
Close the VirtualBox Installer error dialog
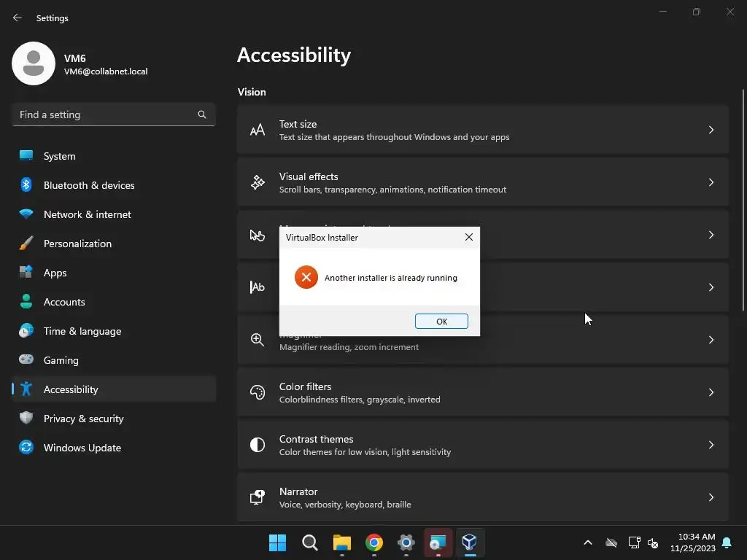[469, 237]
